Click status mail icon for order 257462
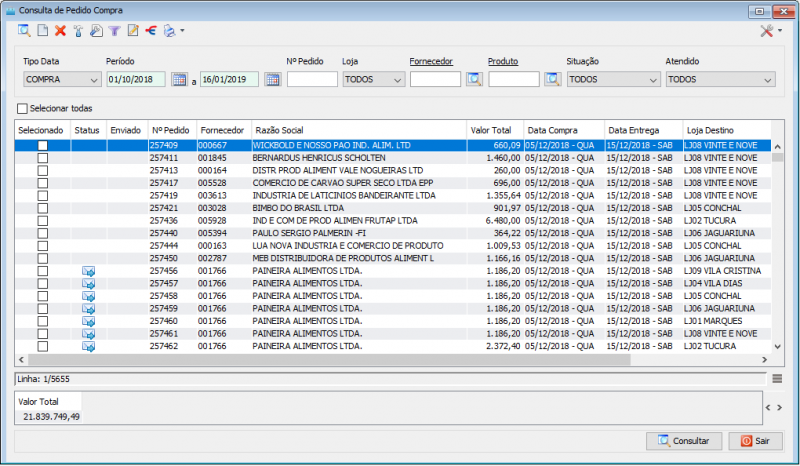 coord(89,347)
